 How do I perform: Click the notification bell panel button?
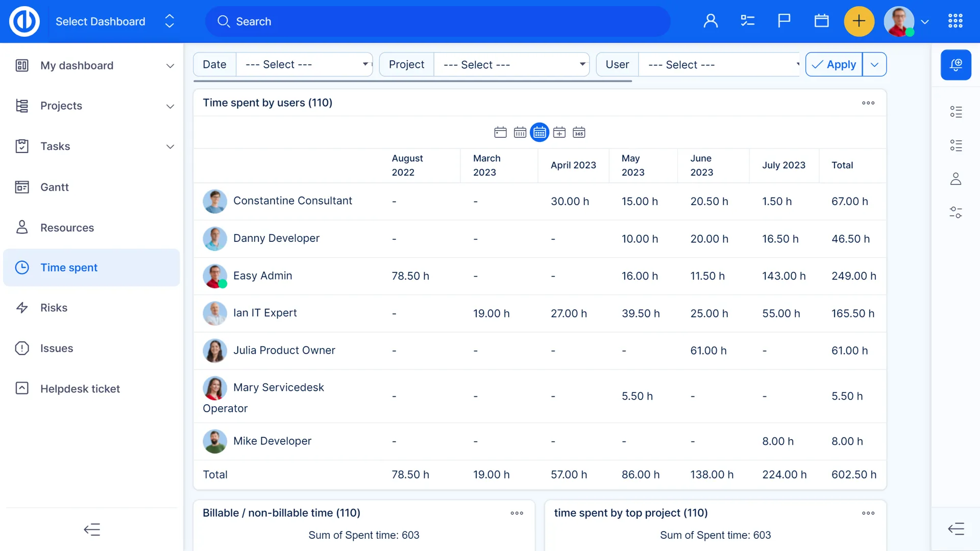(x=955, y=65)
